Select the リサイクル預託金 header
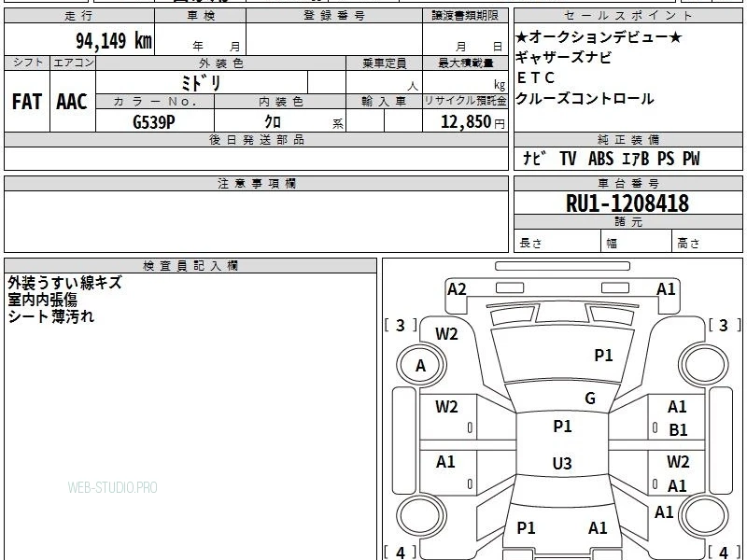 (465, 101)
